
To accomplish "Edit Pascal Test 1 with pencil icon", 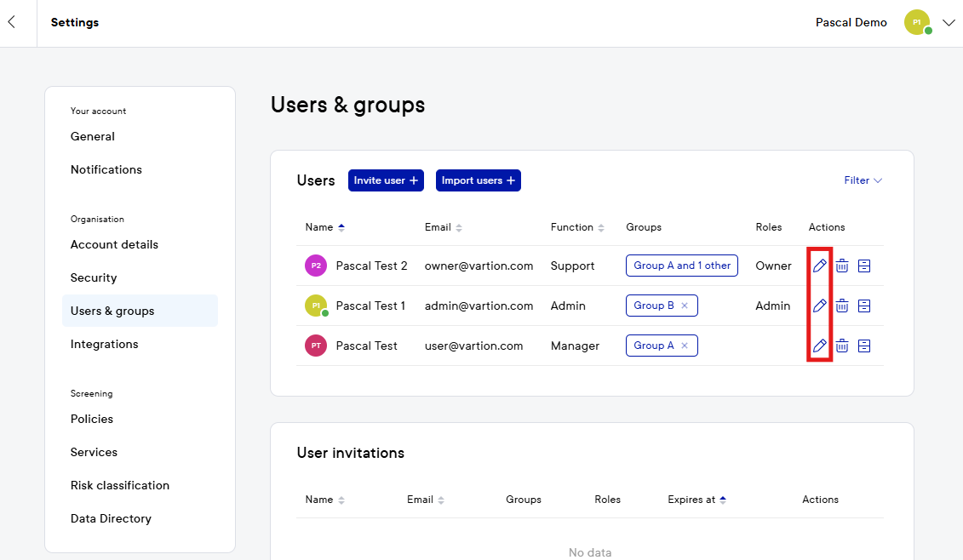I will coord(819,306).
